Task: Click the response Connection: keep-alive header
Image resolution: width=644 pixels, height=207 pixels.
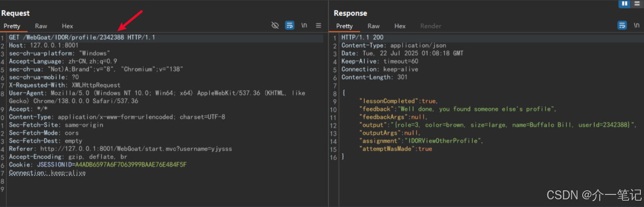Action: coord(380,69)
